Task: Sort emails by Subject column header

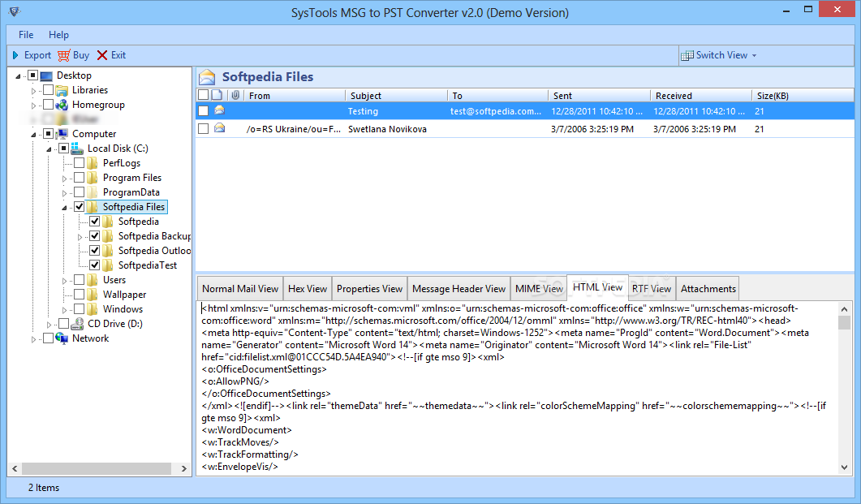Action: (397, 96)
